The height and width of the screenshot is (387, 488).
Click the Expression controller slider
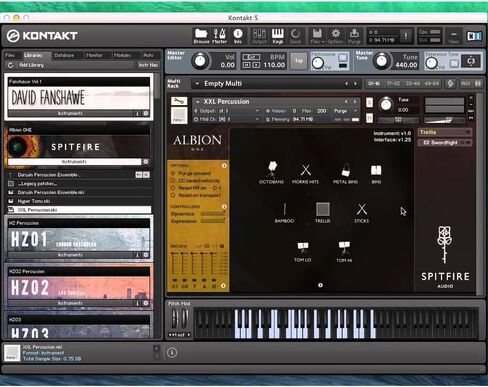click(x=213, y=221)
